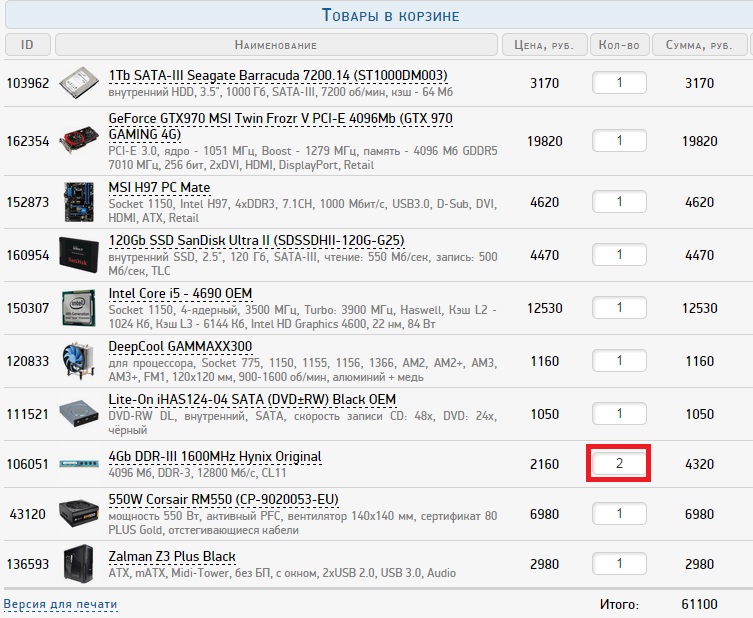The width and height of the screenshot is (753, 618).
Task: Edit quantity for Intel Core i5 4690
Action: click(619, 308)
